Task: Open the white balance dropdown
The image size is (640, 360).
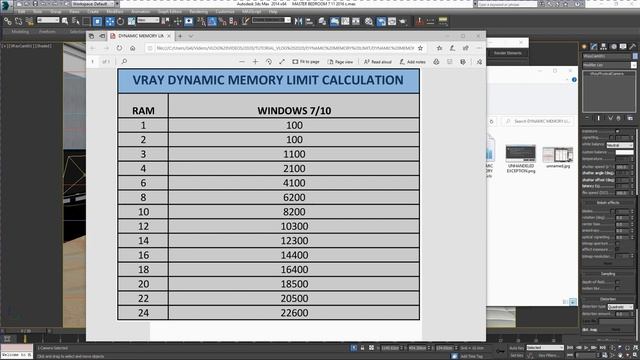Action: click(x=620, y=145)
